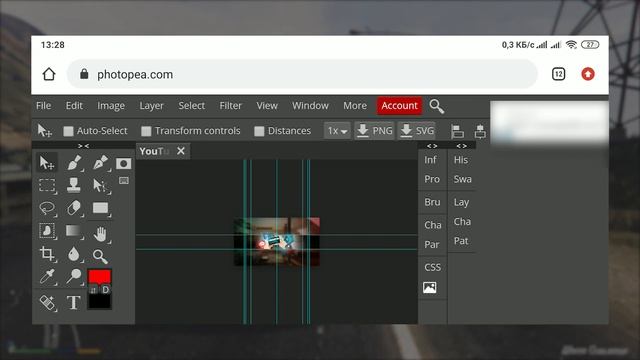
Task: Select the Object Selection tool
Action: pos(47,231)
